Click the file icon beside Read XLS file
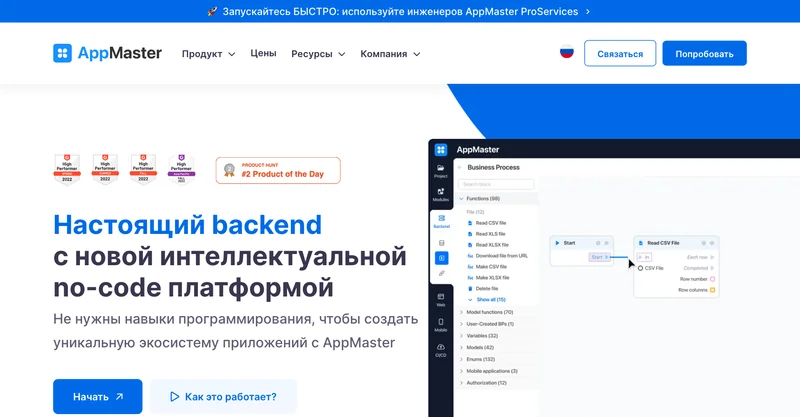The width and height of the screenshot is (800, 417). tap(470, 234)
